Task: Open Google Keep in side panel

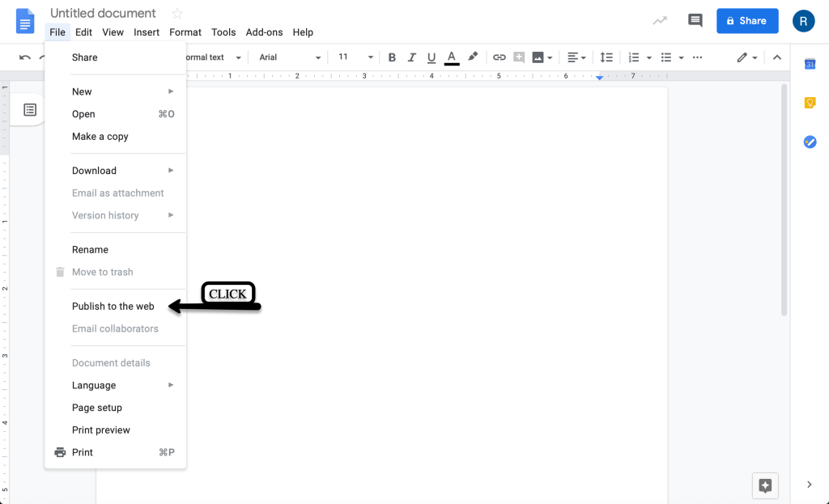Action: 810,103
